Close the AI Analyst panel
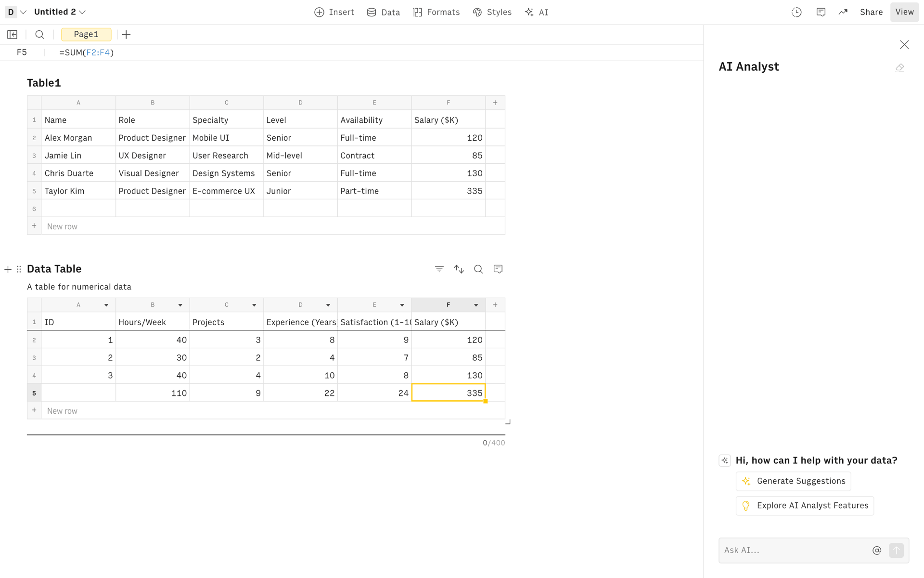Screen dimensions: 924x578 904,45
